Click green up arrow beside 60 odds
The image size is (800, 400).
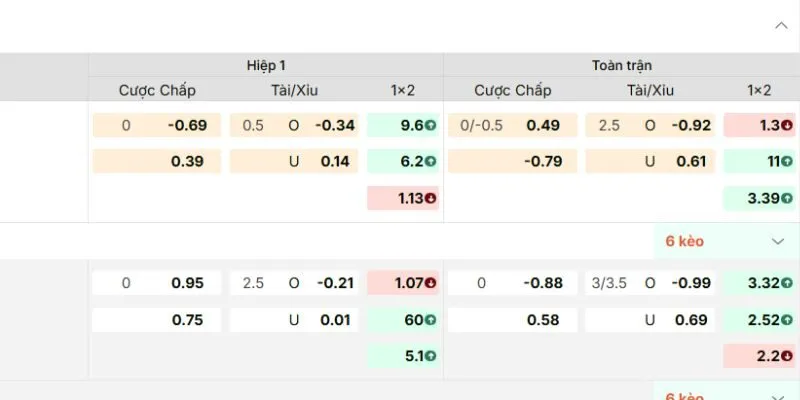pos(430,320)
